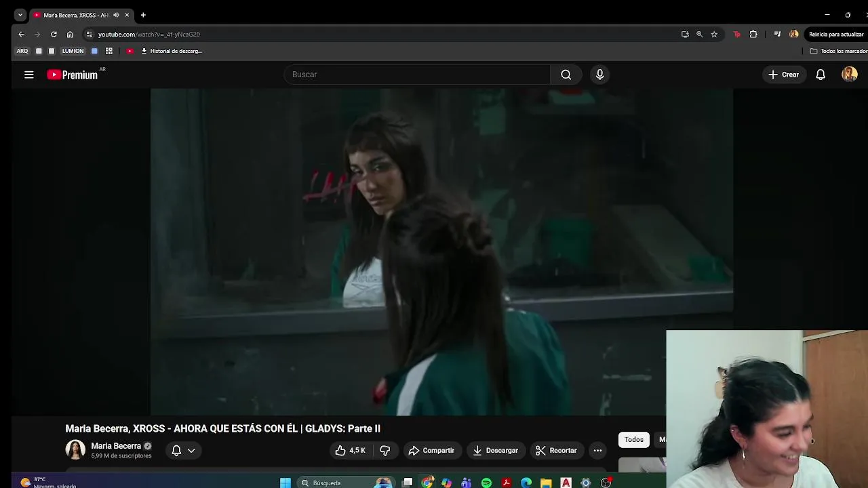Open the channel notification bell dropdown
868x488 pixels.
click(x=183, y=450)
